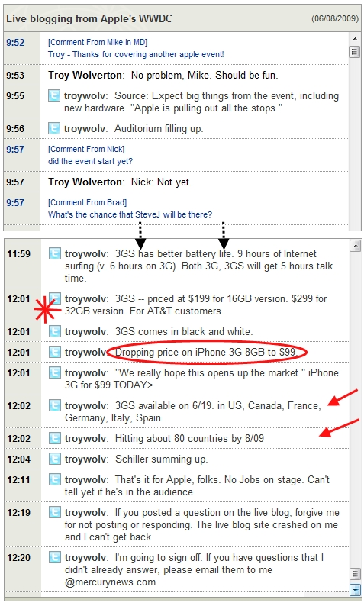The width and height of the screenshot is (364, 606).
Task: Click the upper panel scrollbar thumb
Action: click(x=354, y=52)
